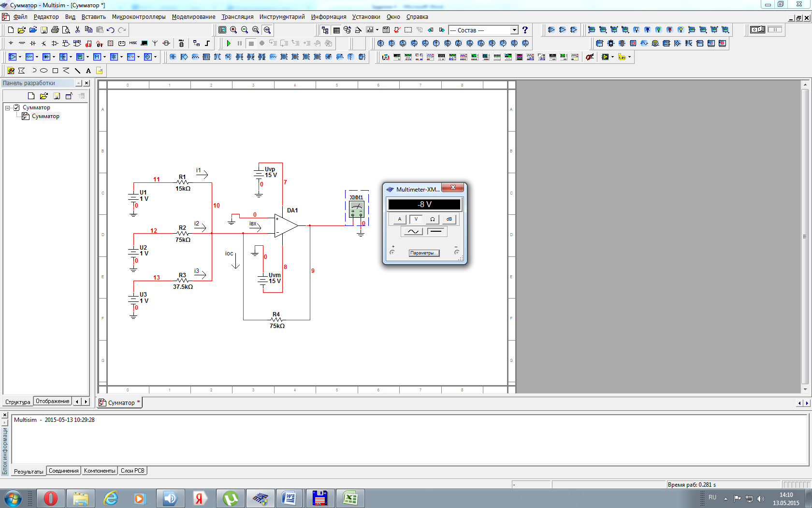Open the Моделирование menu
The width and height of the screenshot is (812, 508).
pyautogui.click(x=194, y=17)
